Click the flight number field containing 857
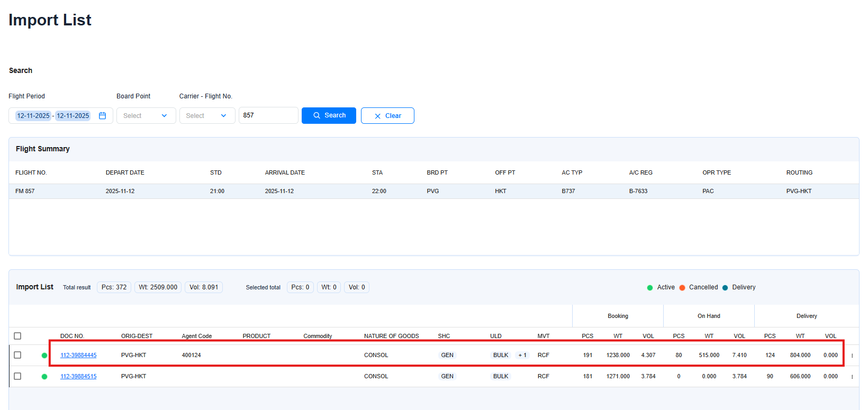 click(x=268, y=115)
